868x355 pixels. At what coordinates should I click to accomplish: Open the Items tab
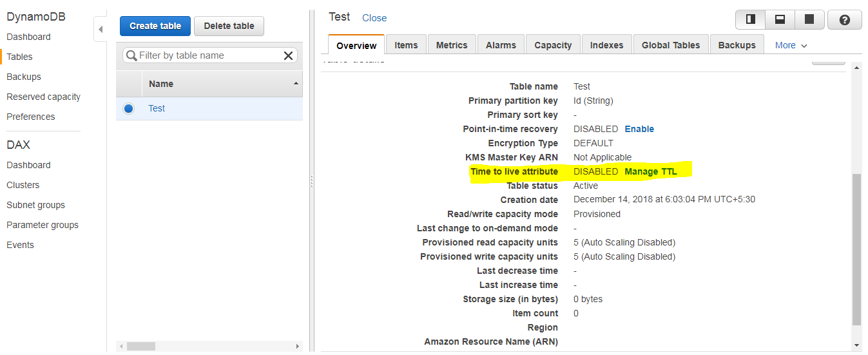[x=406, y=45]
